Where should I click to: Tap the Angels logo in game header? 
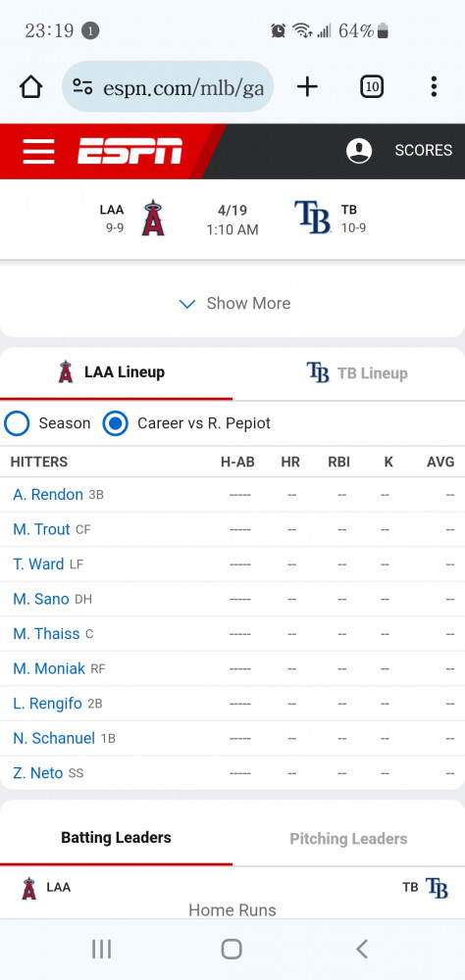(x=153, y=219)
